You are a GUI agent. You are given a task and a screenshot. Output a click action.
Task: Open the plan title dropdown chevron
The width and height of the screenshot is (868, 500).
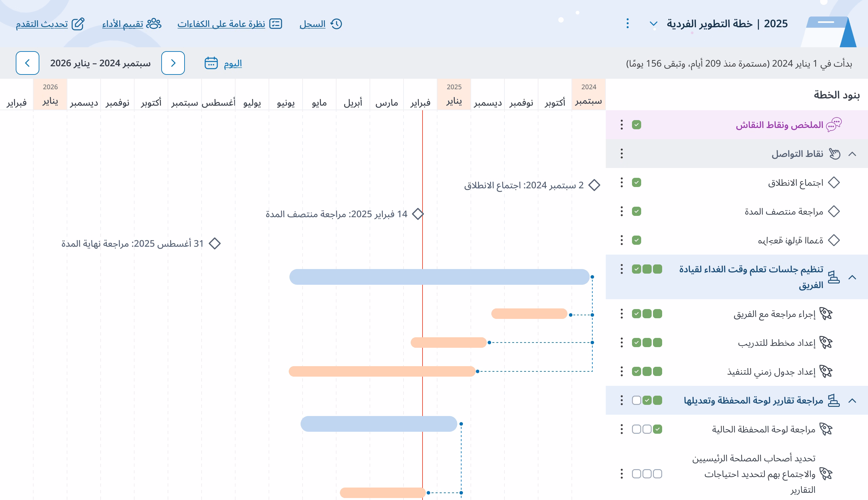[654, 24]
